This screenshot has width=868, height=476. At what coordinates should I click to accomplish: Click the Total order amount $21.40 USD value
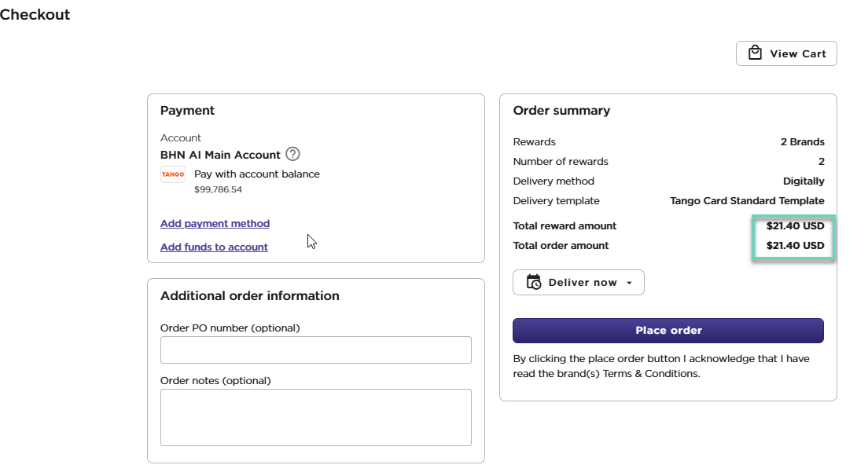[795, 246]
